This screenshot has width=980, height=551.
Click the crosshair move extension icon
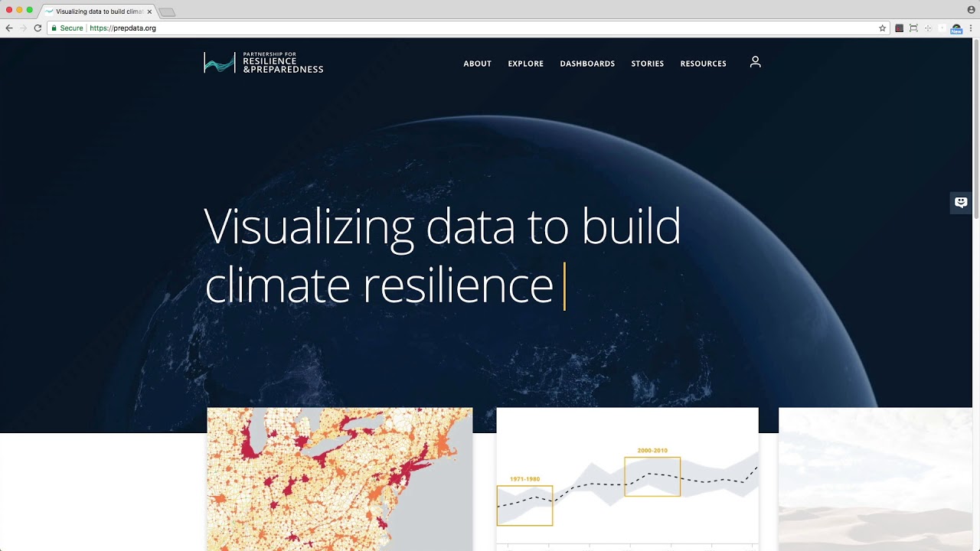pos(928,28)
